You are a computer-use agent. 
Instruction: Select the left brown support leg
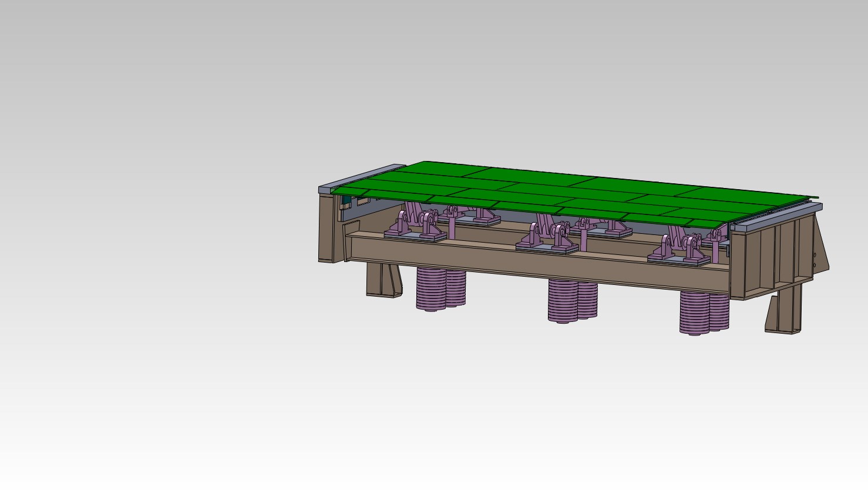click(x=383, y=280)
